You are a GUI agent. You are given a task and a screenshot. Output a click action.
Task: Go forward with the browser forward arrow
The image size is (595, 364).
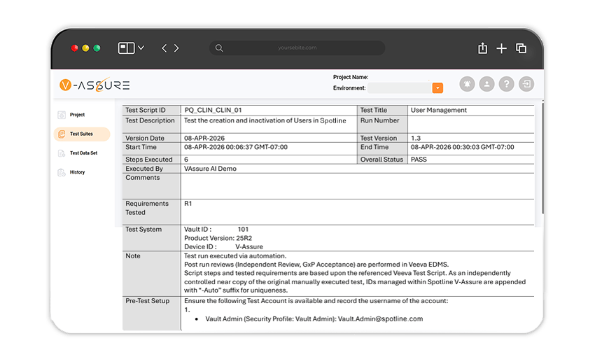click(x=176, y=48)
